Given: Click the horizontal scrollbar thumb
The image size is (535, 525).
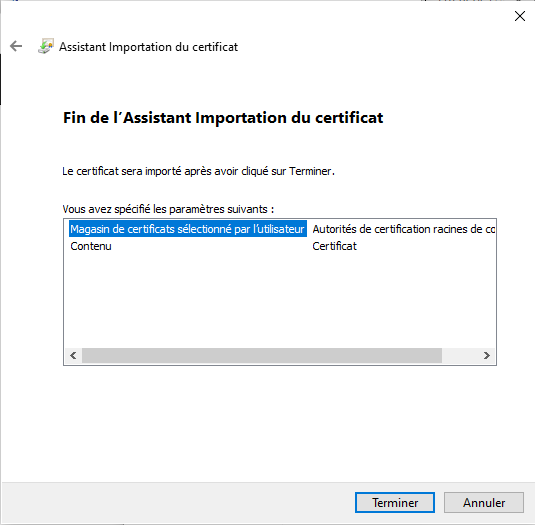Looking at the screenshot, I should click(262, 355).
